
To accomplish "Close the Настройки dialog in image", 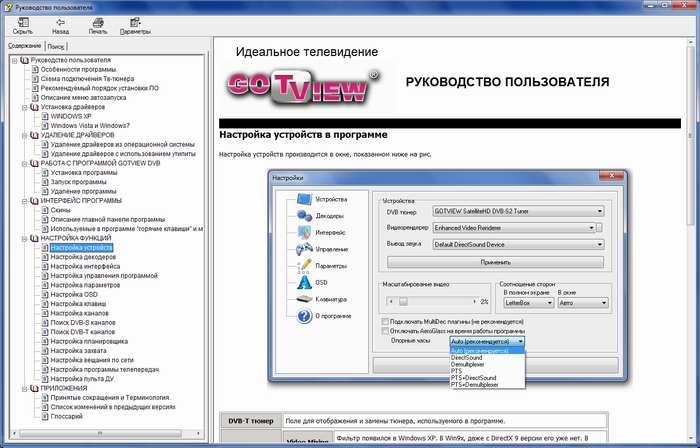I will (612, 175).
